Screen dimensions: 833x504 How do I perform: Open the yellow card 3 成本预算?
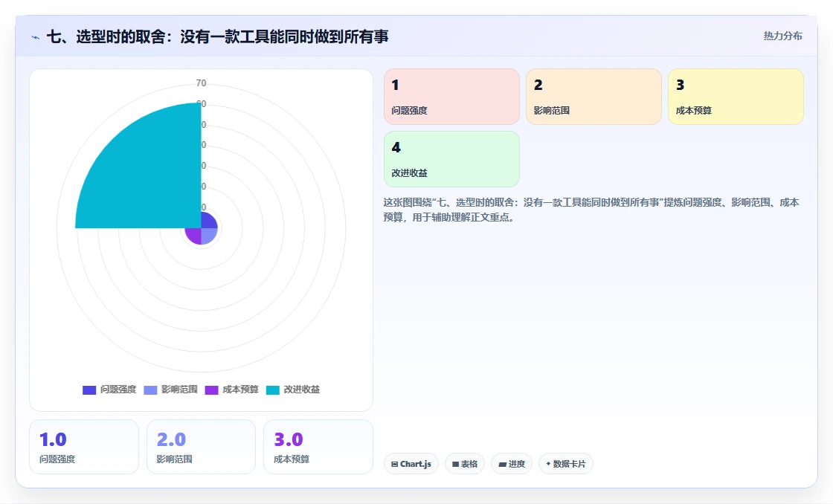tap(736, 97)
